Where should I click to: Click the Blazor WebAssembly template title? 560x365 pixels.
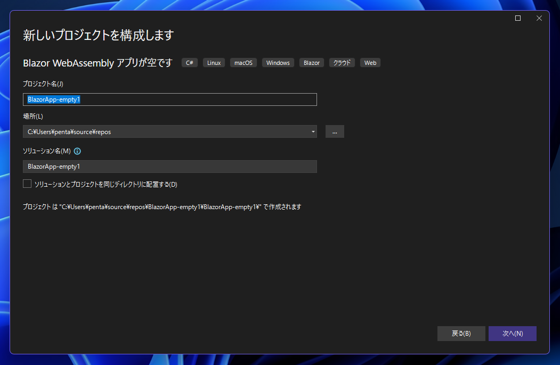coord(98,63)
